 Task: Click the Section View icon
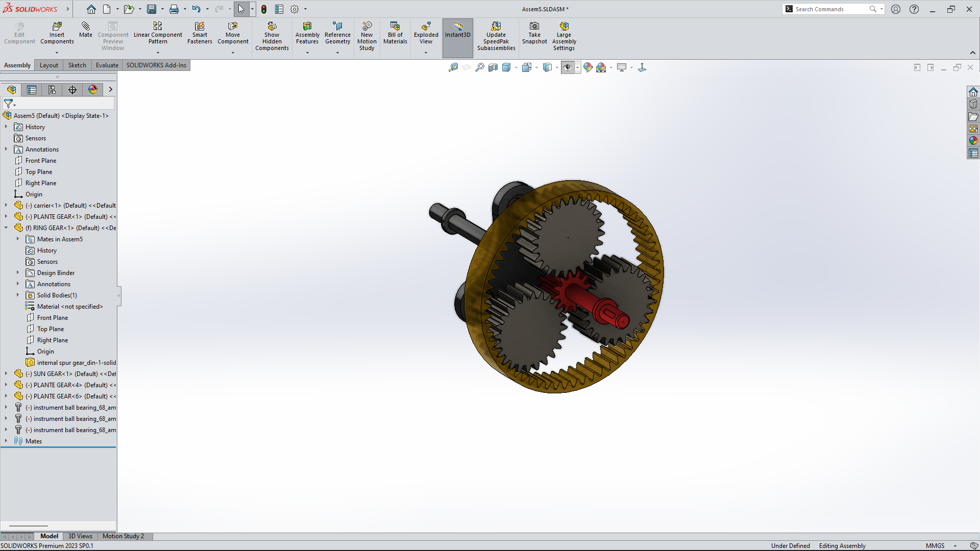point(493,67)
